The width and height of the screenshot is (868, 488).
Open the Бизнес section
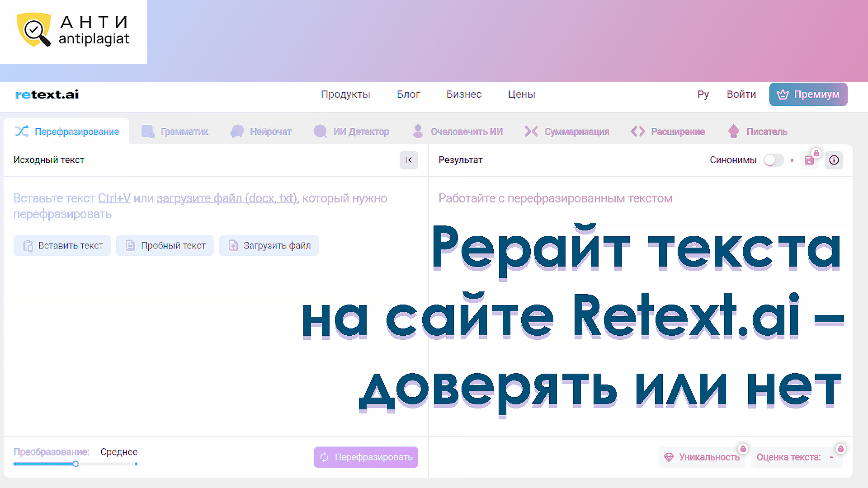464,94
